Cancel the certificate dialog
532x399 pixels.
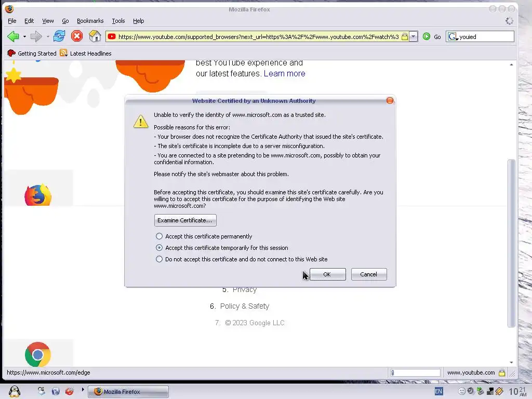click(368, 274)
